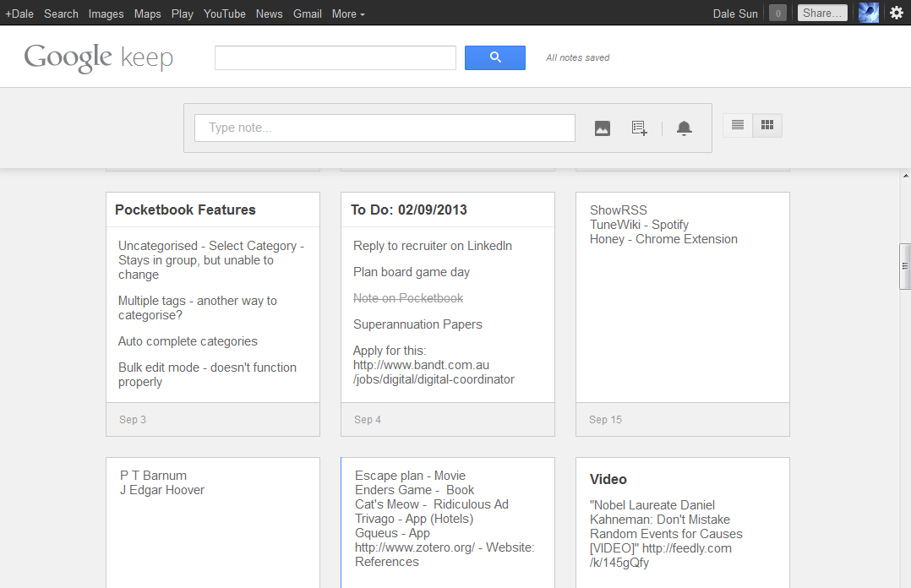
Task: Focus the notes search field
Action: click(335, 57)
